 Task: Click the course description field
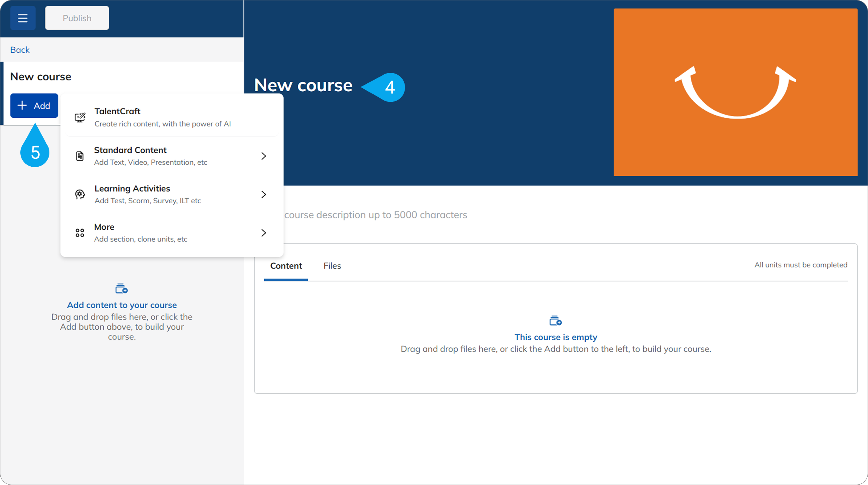(x=375, y=215)
